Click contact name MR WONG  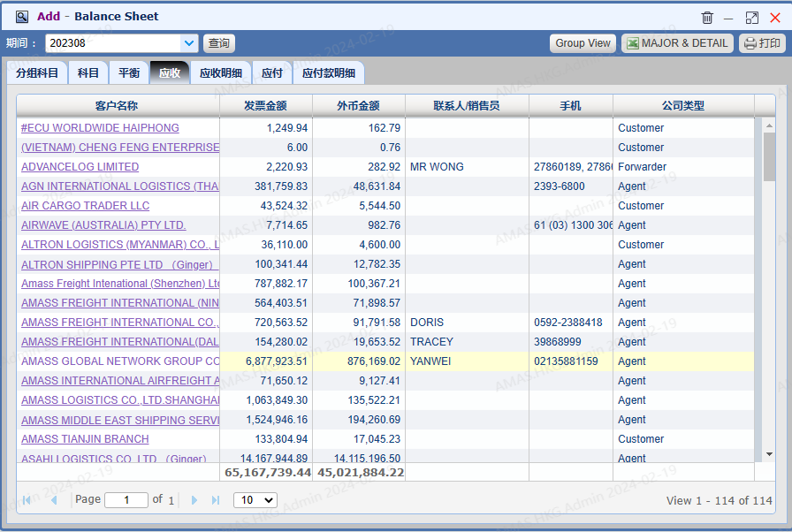pos(437,167)
